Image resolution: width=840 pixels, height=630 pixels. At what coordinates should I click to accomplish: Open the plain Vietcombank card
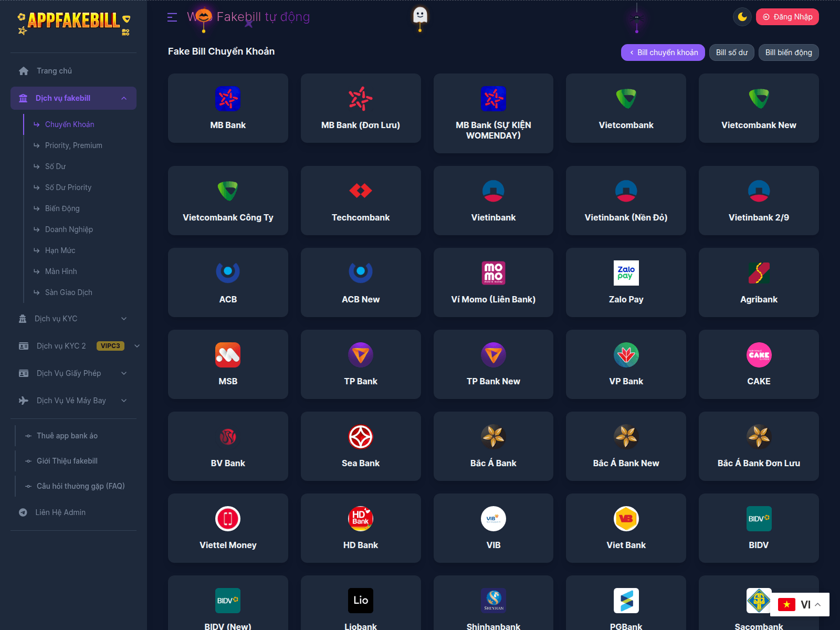click(626, 108)
